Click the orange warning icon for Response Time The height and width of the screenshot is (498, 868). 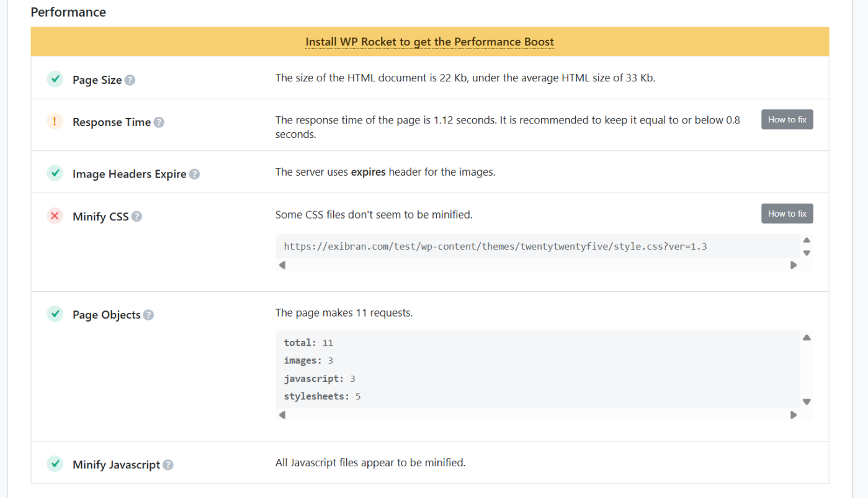(55, 122)
